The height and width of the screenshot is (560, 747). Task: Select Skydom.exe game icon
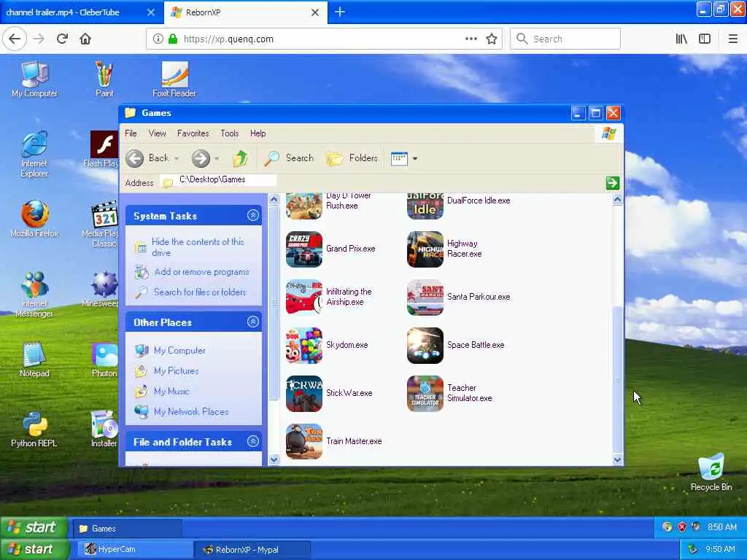pos(304,345)
